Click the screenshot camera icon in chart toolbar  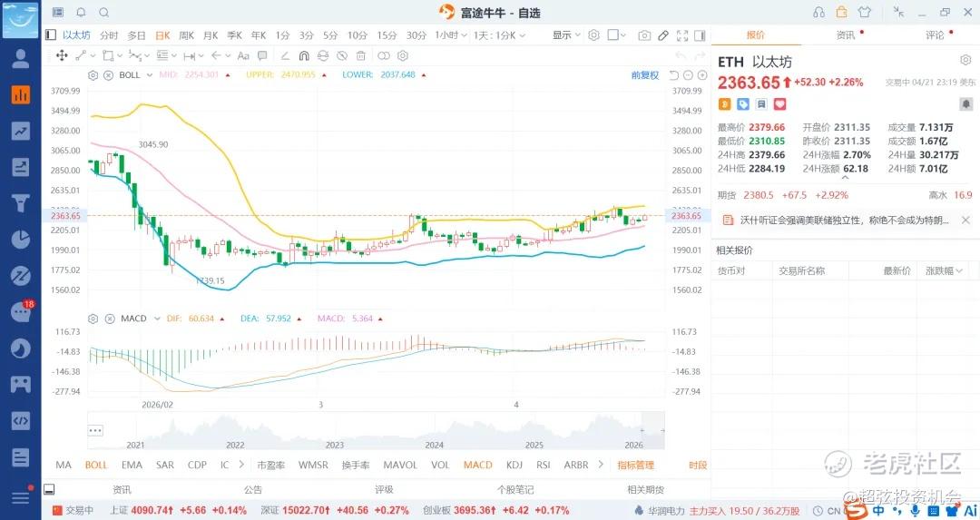644,35
